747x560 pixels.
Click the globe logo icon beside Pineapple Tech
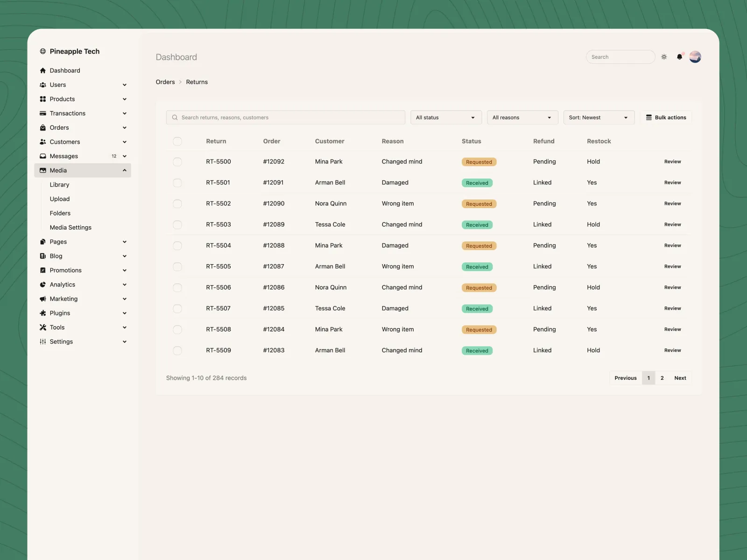click(x=43, y=51)
